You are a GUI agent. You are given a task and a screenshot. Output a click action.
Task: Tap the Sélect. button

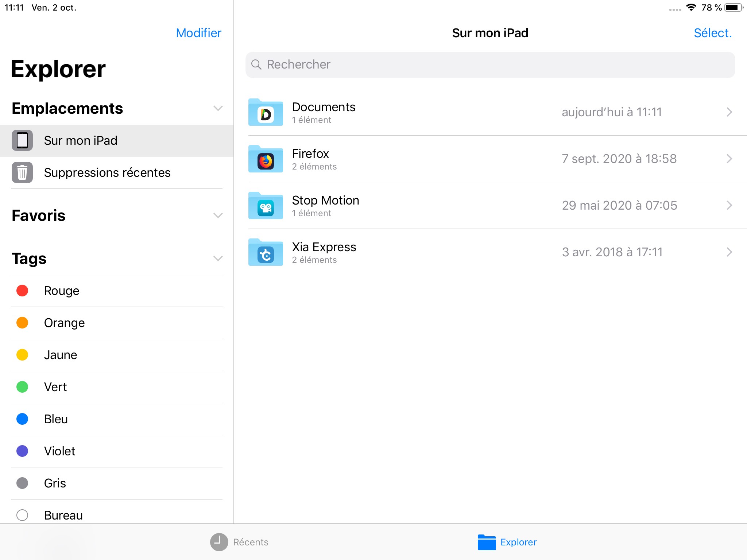[x=712, y=33]
